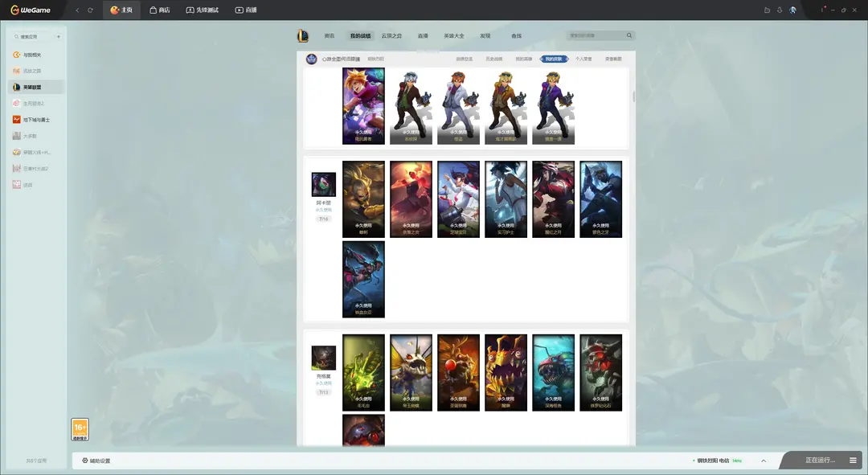Click the 克格莫 champion portrait
The width and height of the screenshot is (868, 475).
(x=324, y=358)
